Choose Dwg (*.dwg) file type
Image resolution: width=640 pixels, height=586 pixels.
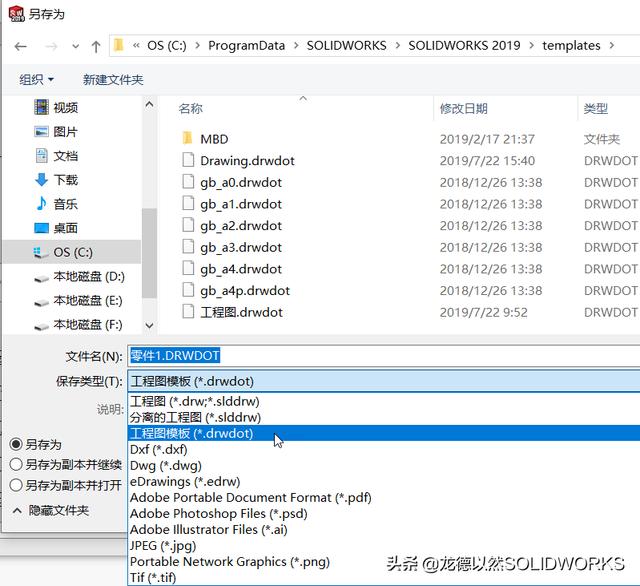pyautogui.click(x=384, y=465)
